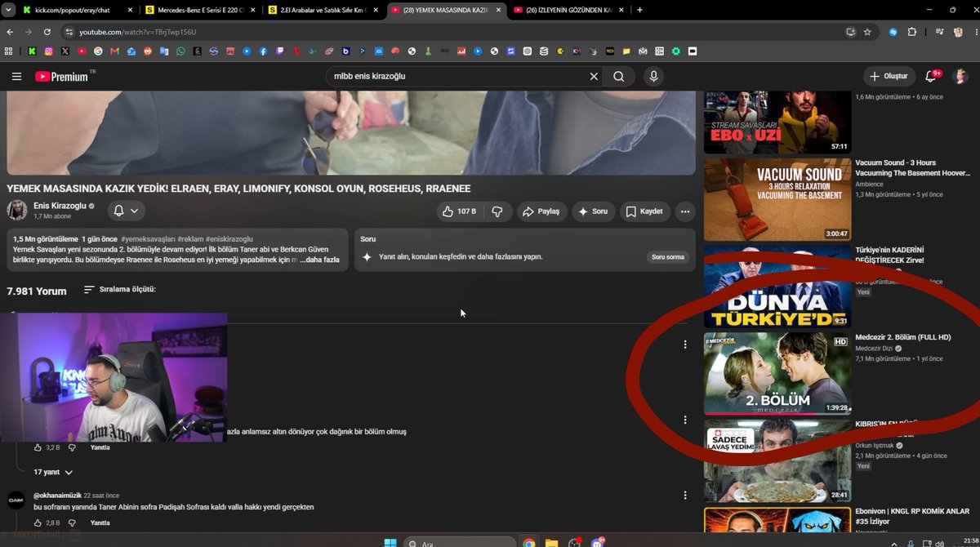Go back with the browser back arrow
This screenshot has height=547, width=980.
(x=10, y=32)
